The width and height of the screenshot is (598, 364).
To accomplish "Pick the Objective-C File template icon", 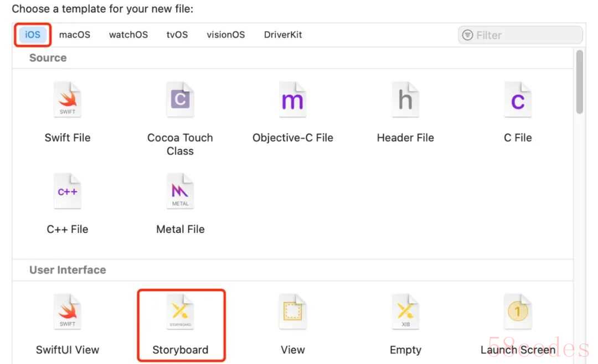I will 292,100.
